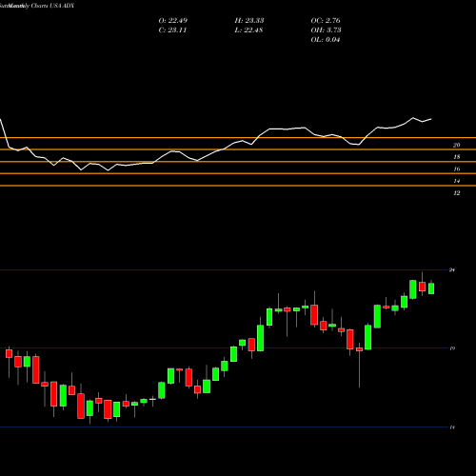
Task: Click the '24' price axis label
Action: pyautogui.click(x=452, y=270)
